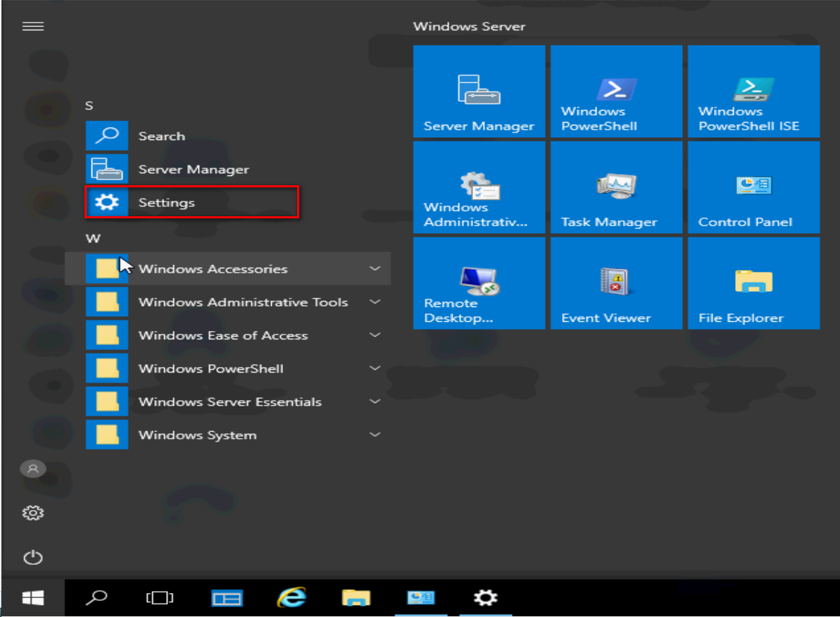Expand the Windows Accessories folder chevron
The image size is (840, 617).
[x=375, y=268]
